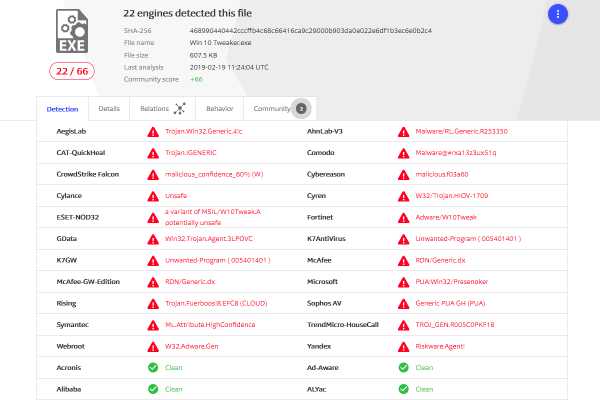This screenshot has height=400, width=600.
Task: Click the Sophos AV Generic PUA result
Action: pyautogui.click(x=450, y=303)
